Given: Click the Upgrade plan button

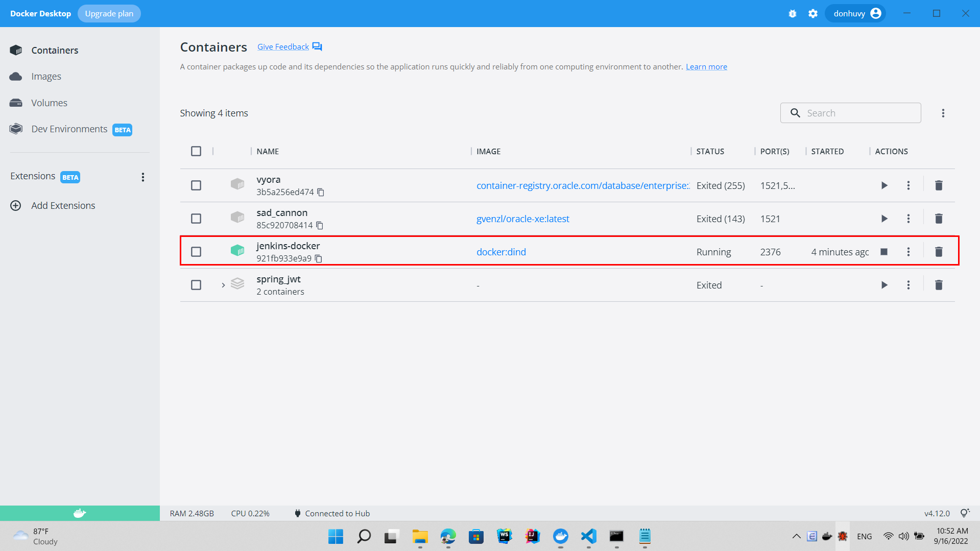Looking at the screenshot, I should 109,13.
